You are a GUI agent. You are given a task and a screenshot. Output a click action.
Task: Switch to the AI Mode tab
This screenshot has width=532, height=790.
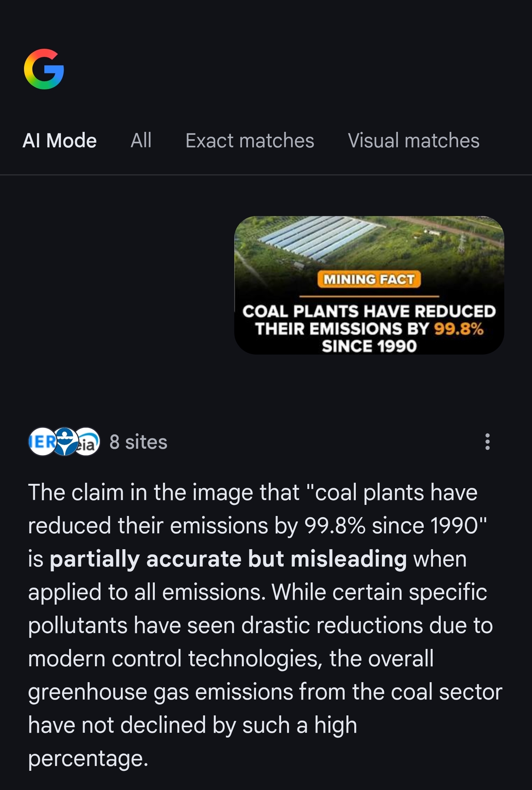[59, 141]
